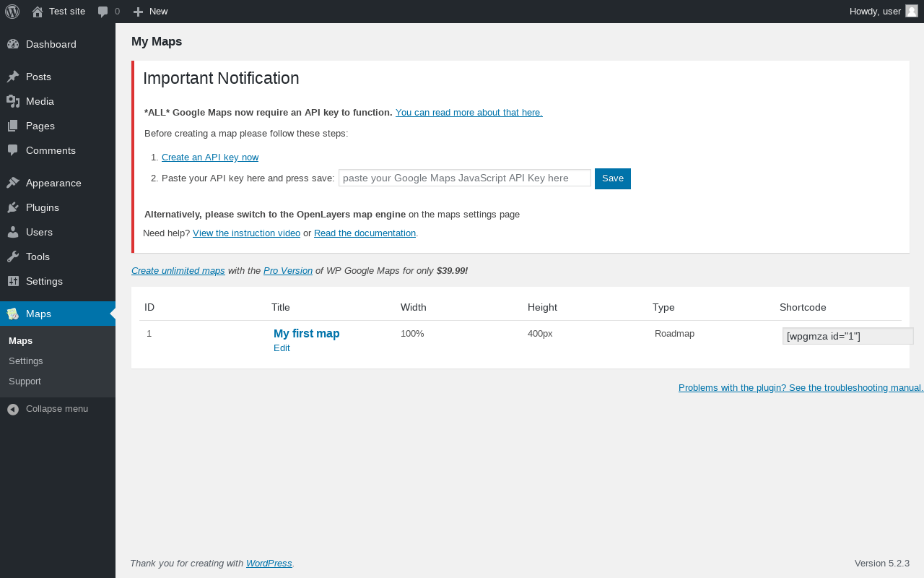This screenshot has width=924, height=578.
Task: Click the Appearance paintbrush icon
Action: point(13,183)
